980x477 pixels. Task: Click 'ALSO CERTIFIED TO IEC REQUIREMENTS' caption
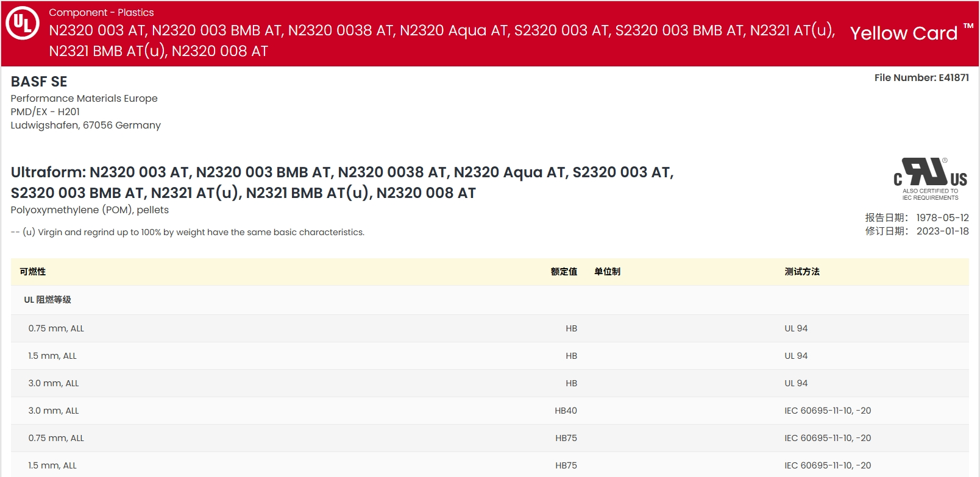coord(930,194)
